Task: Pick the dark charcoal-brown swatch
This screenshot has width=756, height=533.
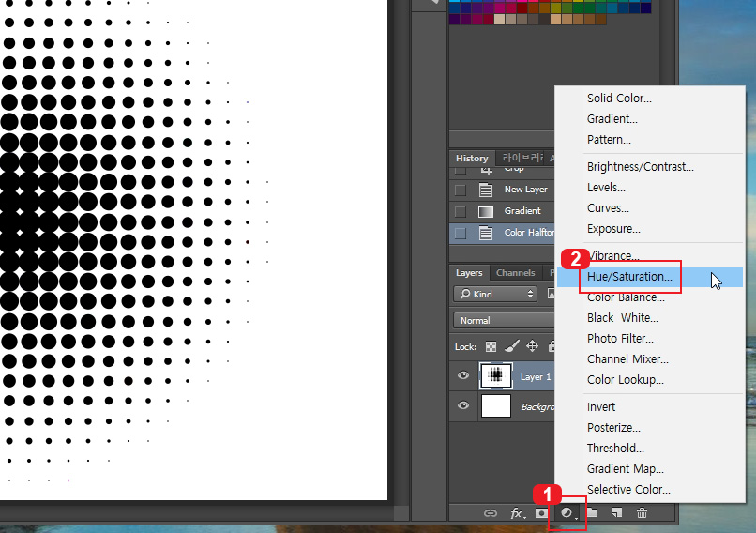Action: tap(544, 20)
